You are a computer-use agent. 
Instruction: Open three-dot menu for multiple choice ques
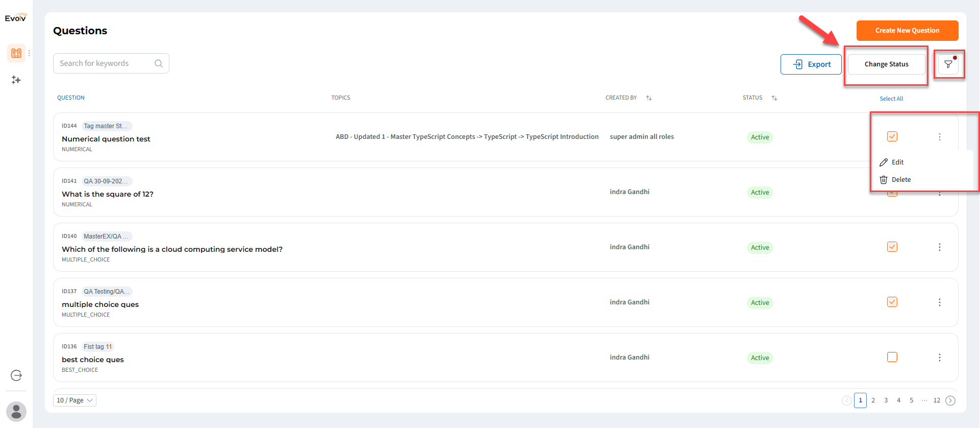[x=940, y=302]
